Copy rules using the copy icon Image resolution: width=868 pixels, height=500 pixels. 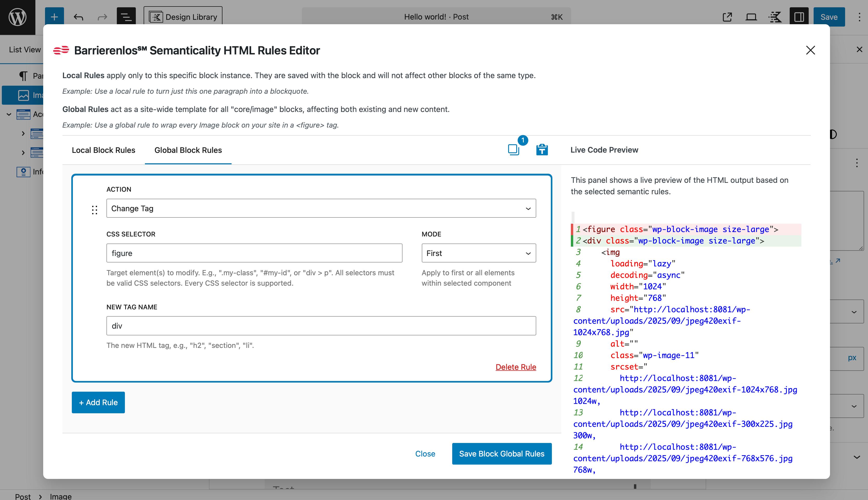pyautogui.click(x=513, y=150)
